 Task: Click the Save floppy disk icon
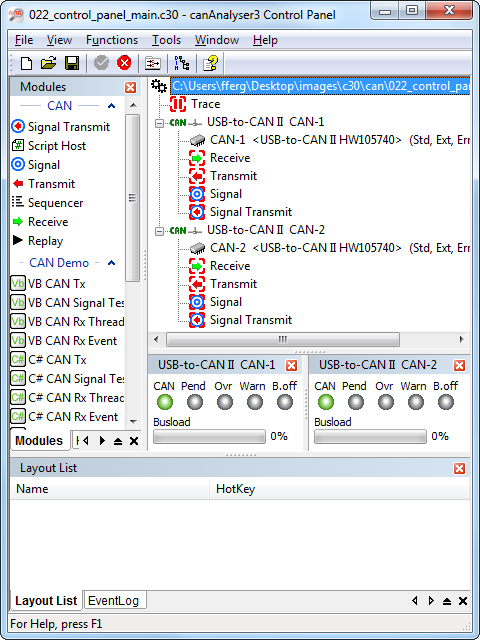click(x=72, y=63)
